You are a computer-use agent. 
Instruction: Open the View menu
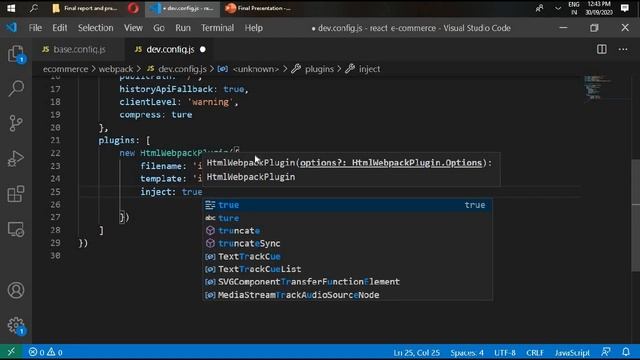[133, 28]
